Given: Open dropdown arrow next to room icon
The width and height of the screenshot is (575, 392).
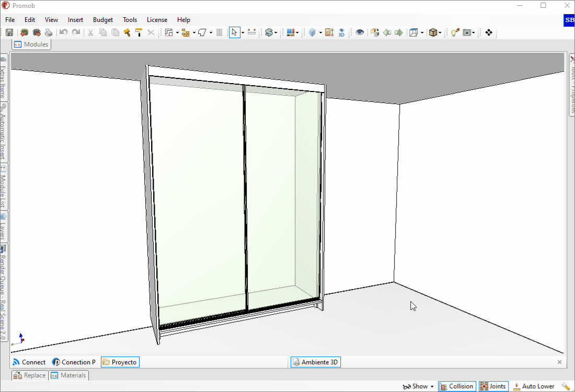Looking at the screenshot, I should point(178,32).
